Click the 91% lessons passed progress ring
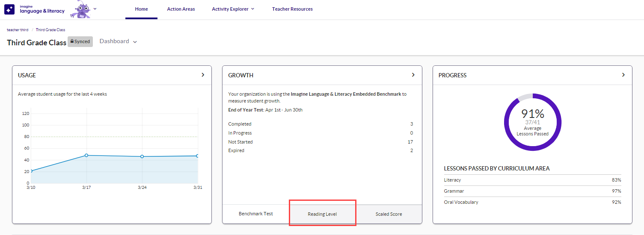 click(532, 122)
